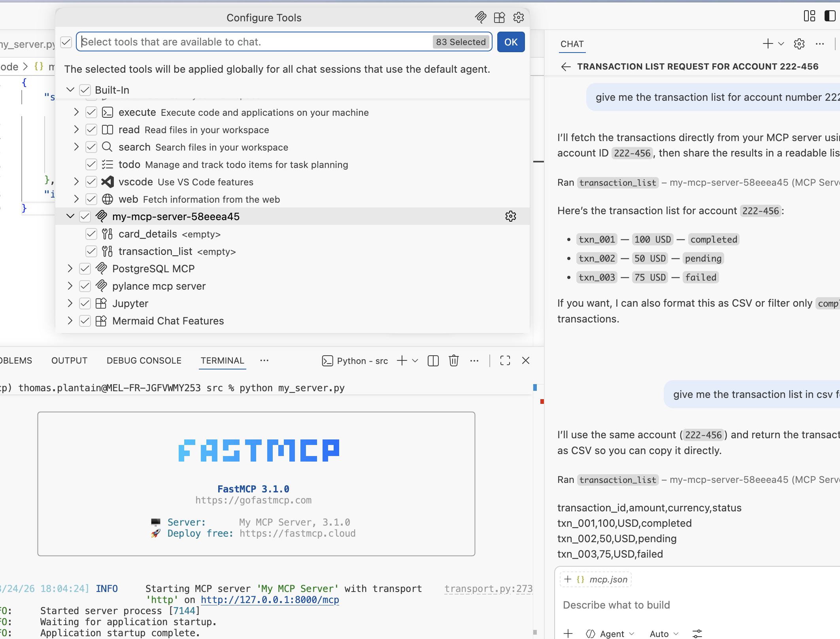Select the CHAT tab
840x639 pixels.
572,44
